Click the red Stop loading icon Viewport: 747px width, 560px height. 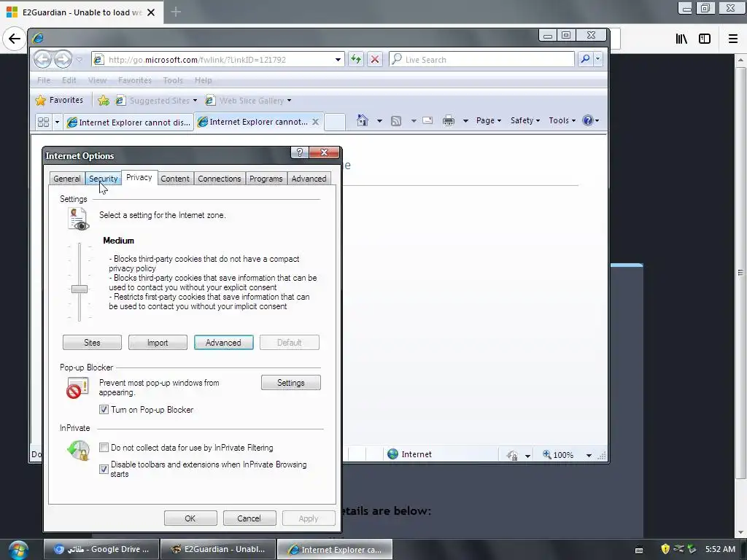375,60
